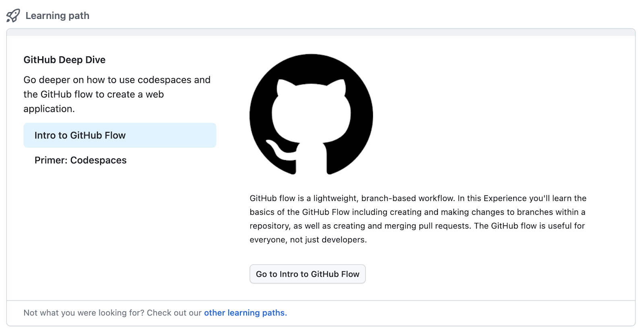Click the gray strip atop the card
Image resolution: width=644 pixels, height=336 pixels.
[x=321, y=33]
